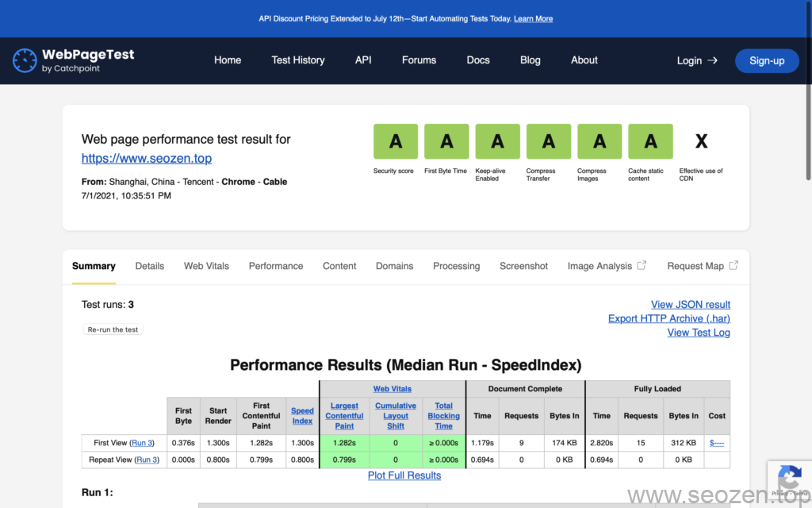Click the View JSON result link
This screenshot has height=508, width=812.
[691, 304]
